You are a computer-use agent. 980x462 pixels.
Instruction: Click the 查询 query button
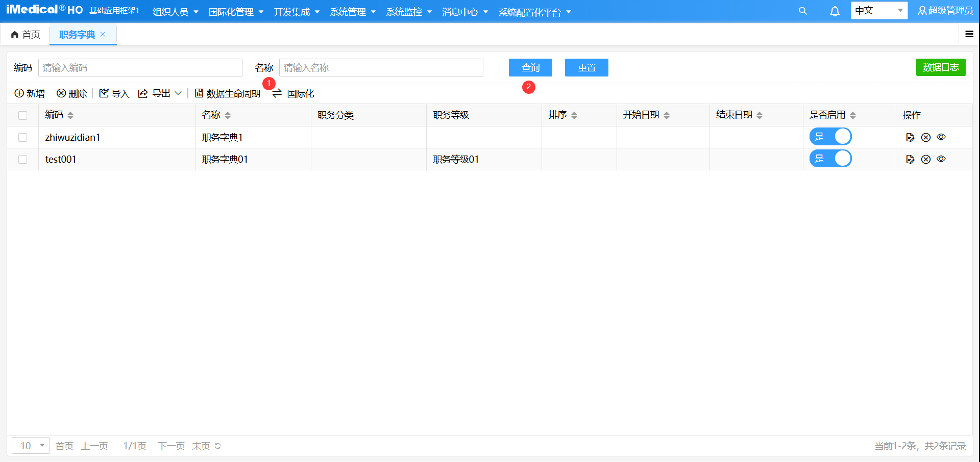click(530, 67)
